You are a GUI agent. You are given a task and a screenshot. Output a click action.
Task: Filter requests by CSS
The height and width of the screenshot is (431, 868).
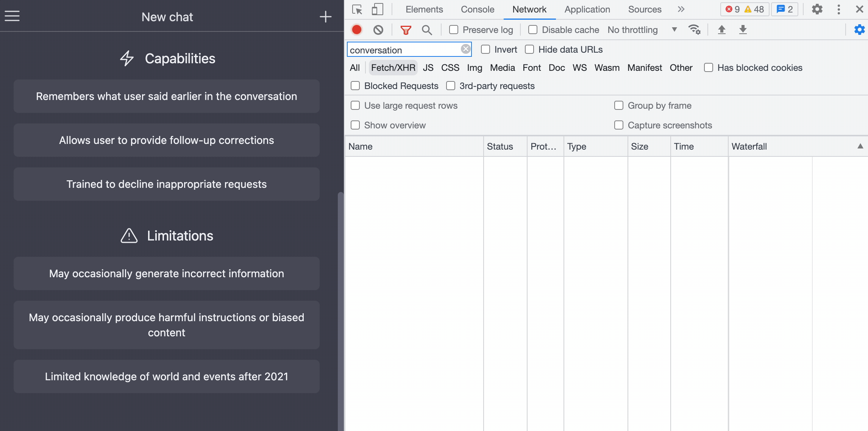(450, 68)
